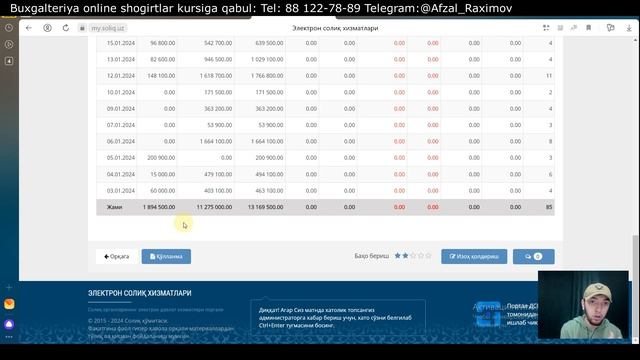Click the Изоҳ қолдириш comment button
The height and width of the screenshot is (360, 640).
click(474, 256)
